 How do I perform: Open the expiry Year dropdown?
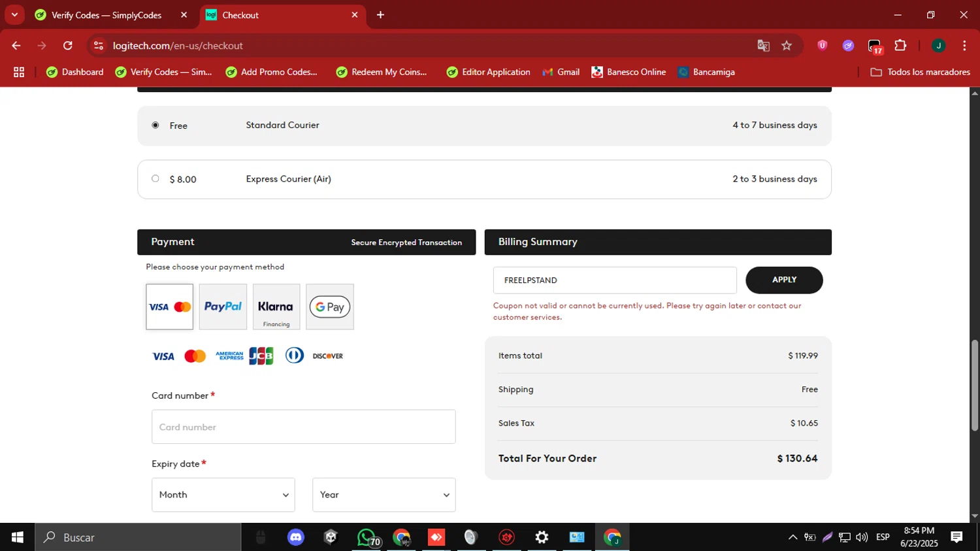pos(384,495)
